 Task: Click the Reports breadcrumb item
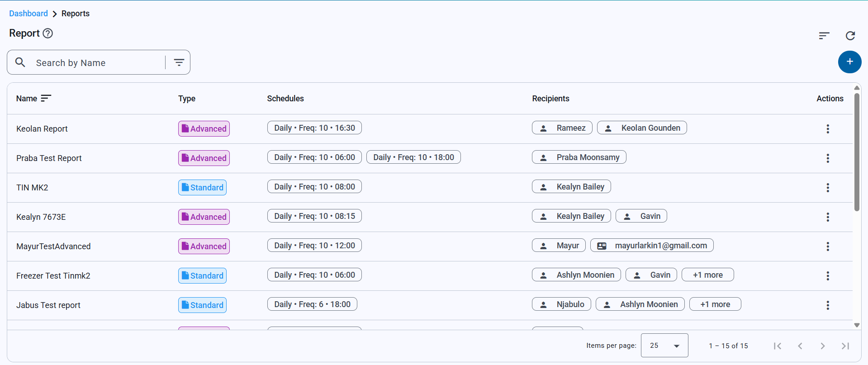76,14
